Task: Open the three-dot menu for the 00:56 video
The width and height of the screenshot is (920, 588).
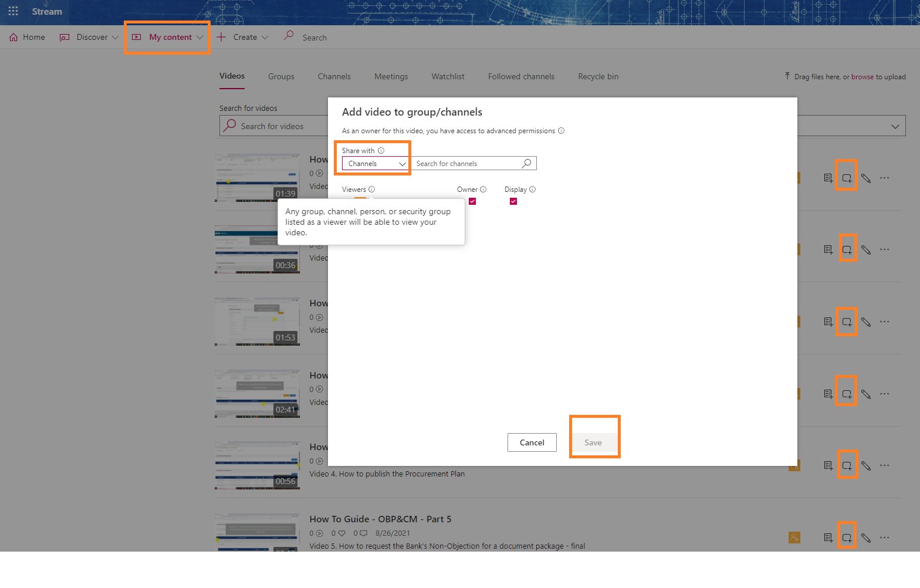Action: pos(885,465)
